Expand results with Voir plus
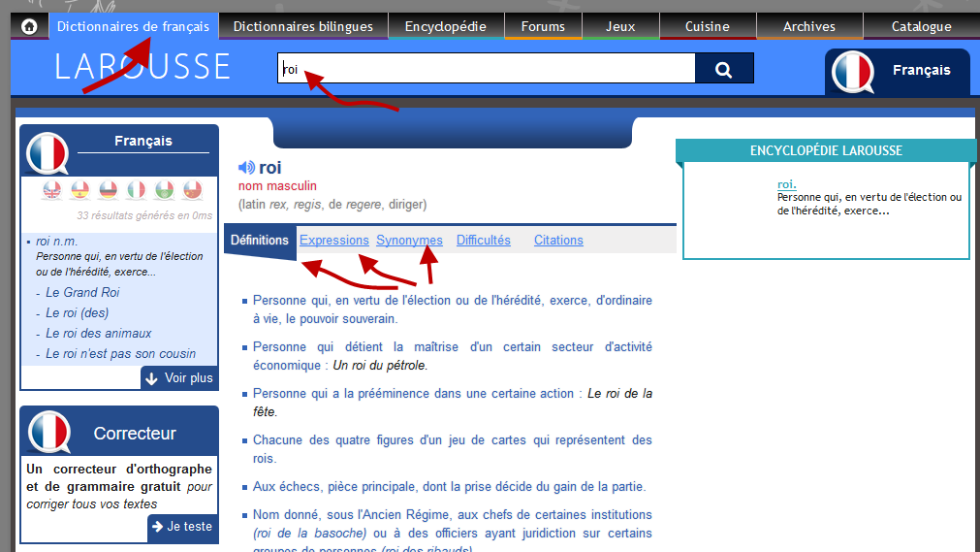Image resolution: width=980 pixels, height=552 pixels. [179, 377]
